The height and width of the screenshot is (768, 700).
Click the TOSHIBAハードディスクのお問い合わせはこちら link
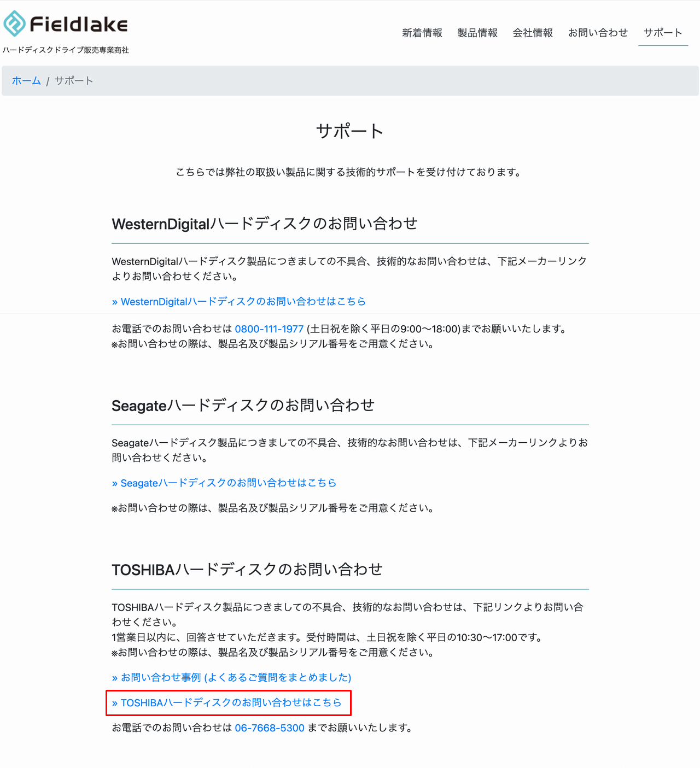click(227, 703)
